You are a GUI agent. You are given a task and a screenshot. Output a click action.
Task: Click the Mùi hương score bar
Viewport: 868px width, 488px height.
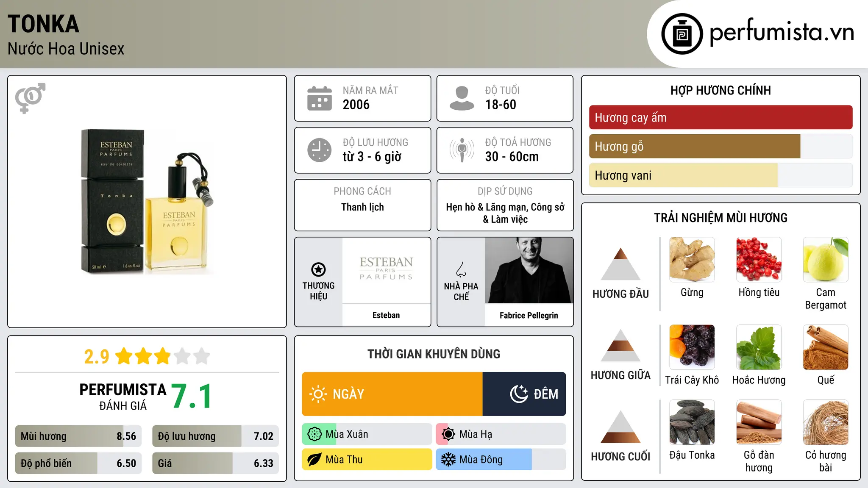pyautogui.click(x=78, y=436)
